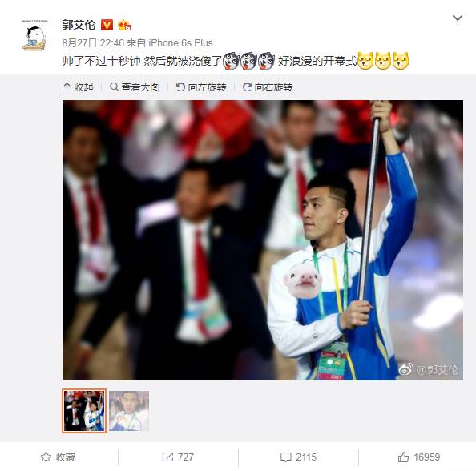Rotate image right with 向右旋转
This screenshot has height=471, width=476.
[x=268, y=87]
